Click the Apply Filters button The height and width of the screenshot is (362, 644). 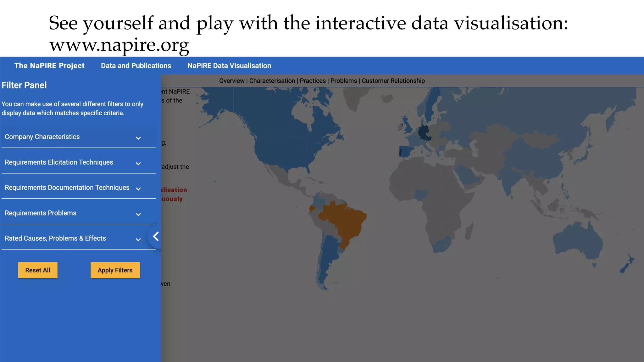[115, 270]
